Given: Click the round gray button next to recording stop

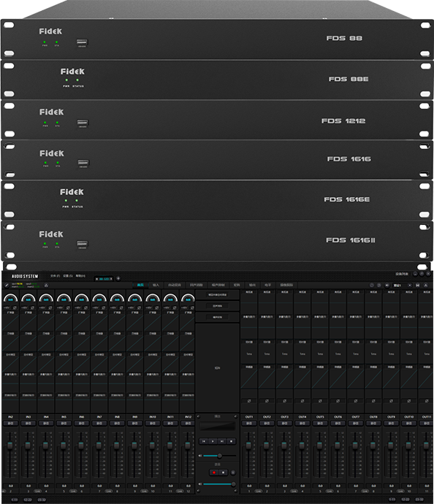Looking at the screenshot, I should [233, 472].
